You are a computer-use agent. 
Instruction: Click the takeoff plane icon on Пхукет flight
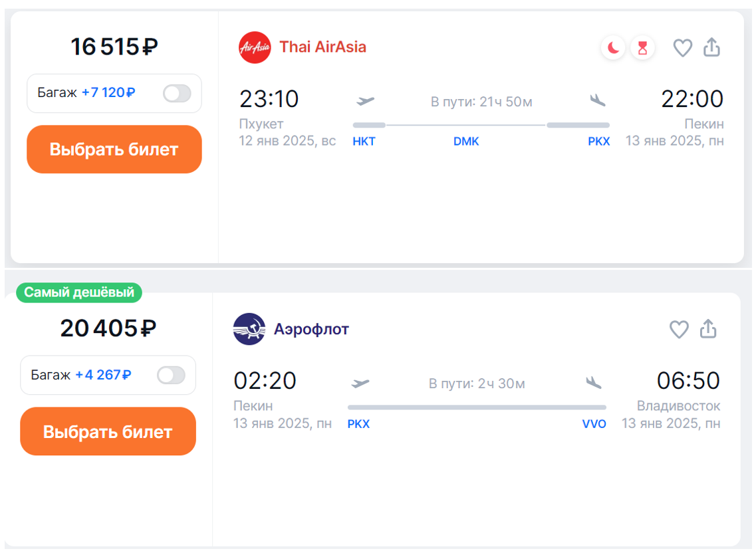pos(366,101)
